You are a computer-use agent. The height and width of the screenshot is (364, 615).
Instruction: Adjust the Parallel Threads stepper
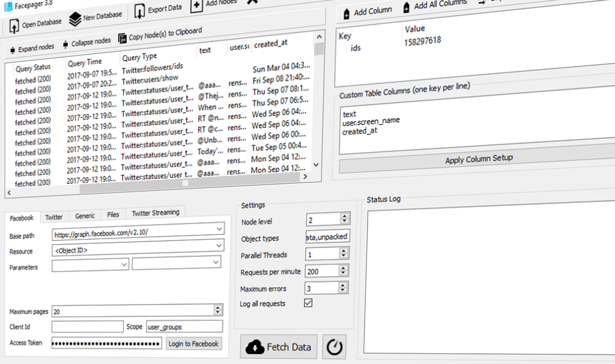tap(344, 253)
